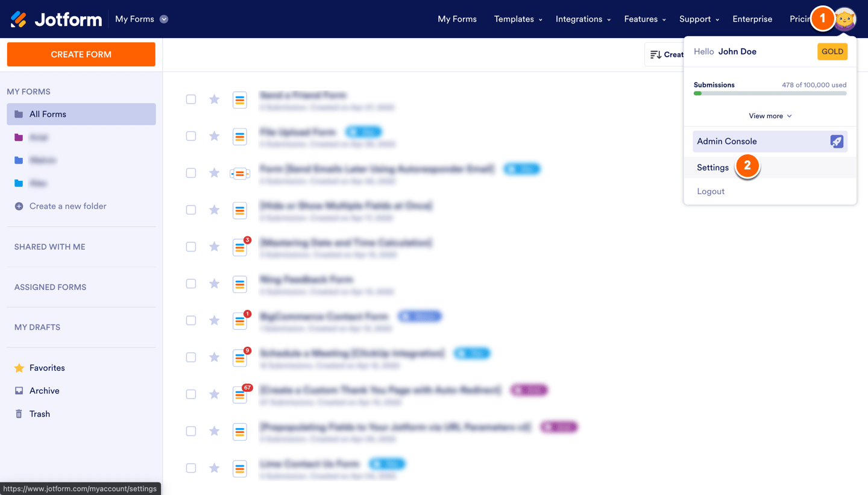This screenshot has width=868, height=495.
Task: Click the form icon with badge 1
Action: coord(240,321)
